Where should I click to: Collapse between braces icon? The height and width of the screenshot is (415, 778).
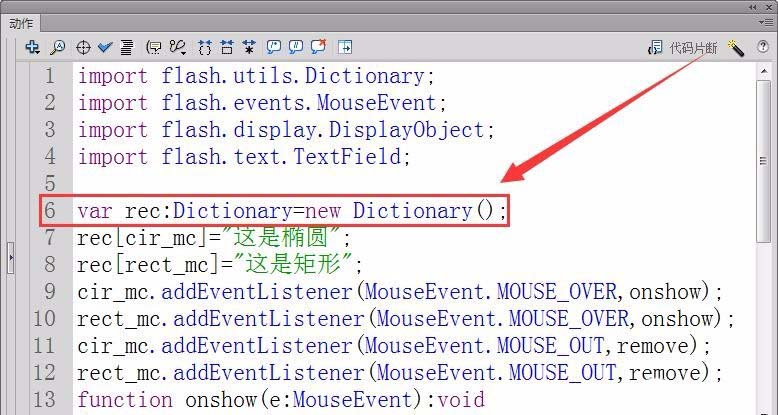point(204,48)
